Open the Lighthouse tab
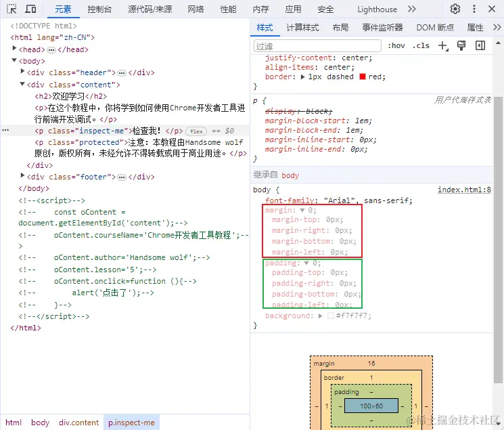Viewport: 504px width, 430px height. [x=377, y=9]
